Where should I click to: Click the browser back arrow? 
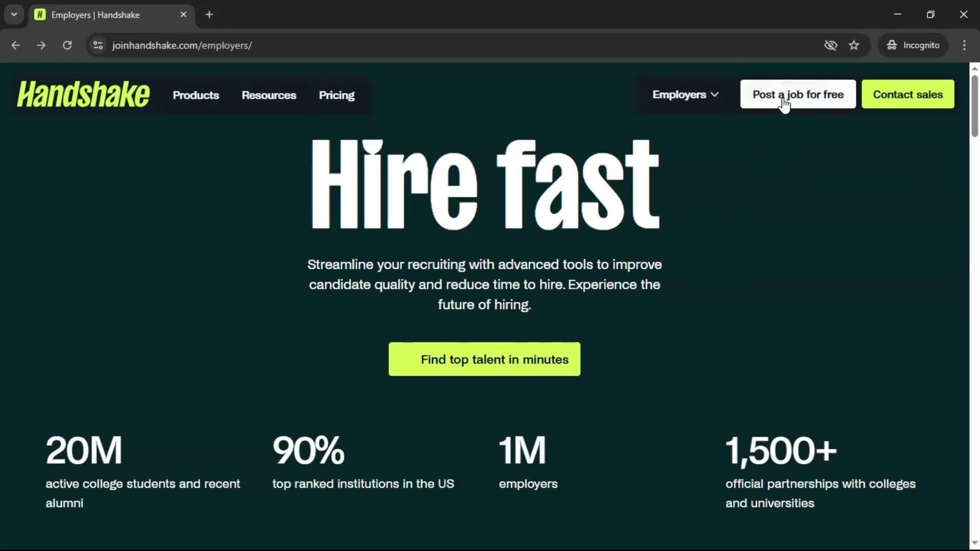point(15,45)
